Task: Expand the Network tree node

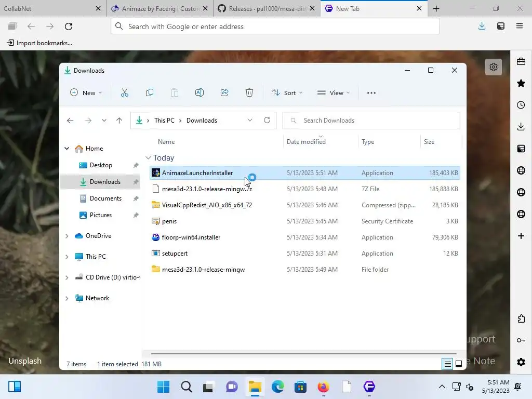Action: [x=67, y=298]
